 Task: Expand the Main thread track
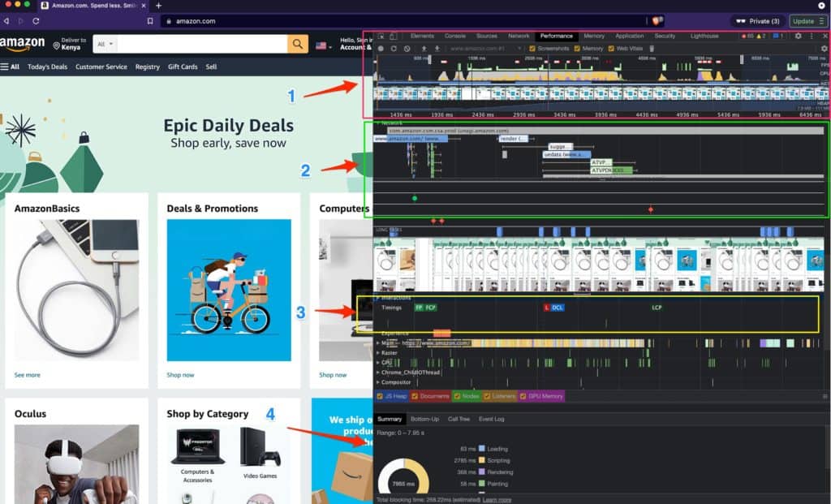(378, 342)
